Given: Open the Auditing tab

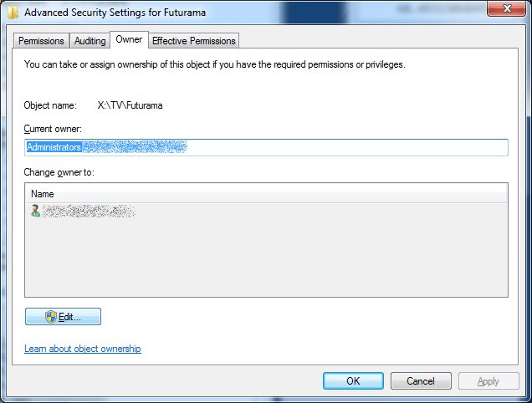Looking at the screenshot, I should (90, 41).
